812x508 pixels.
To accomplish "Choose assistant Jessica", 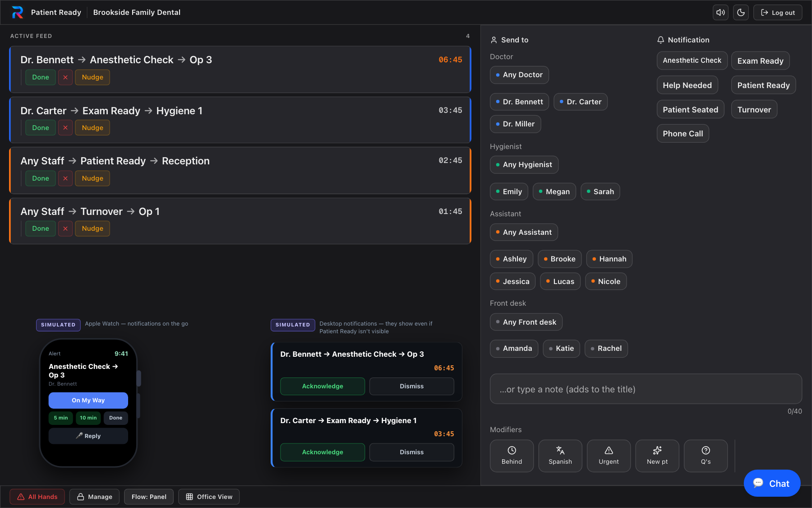I will point(512,281).
